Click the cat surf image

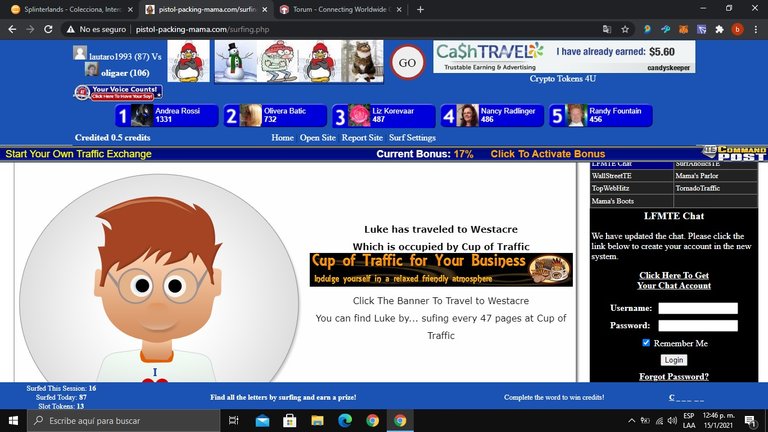362,61
